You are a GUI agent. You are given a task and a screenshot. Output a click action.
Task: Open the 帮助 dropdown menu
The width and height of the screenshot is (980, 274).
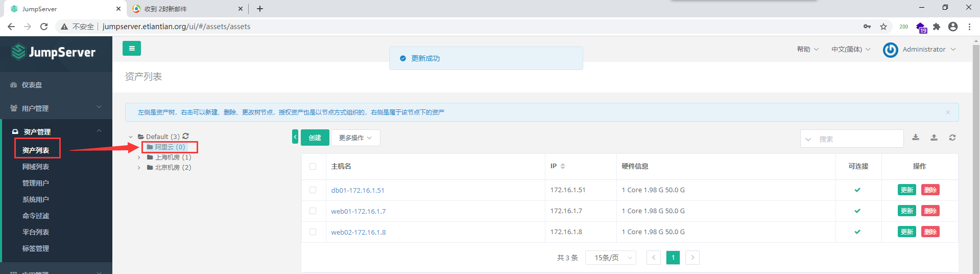808,49
